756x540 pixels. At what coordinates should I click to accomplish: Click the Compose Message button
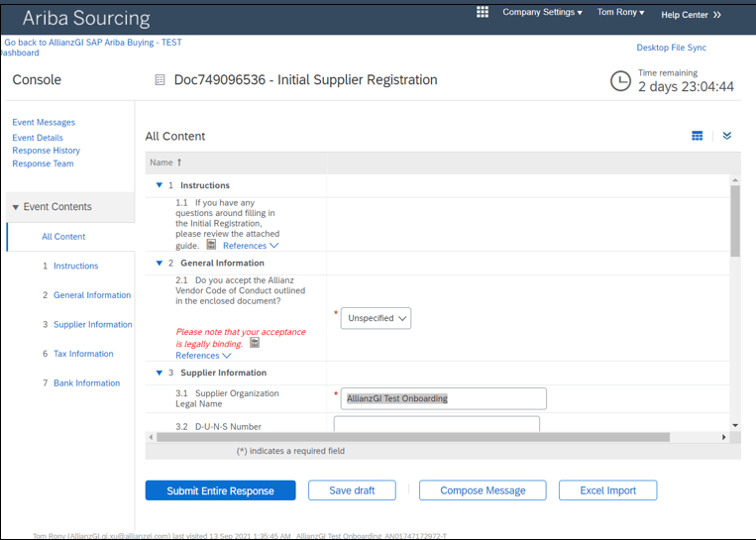(x=483, y=490)
